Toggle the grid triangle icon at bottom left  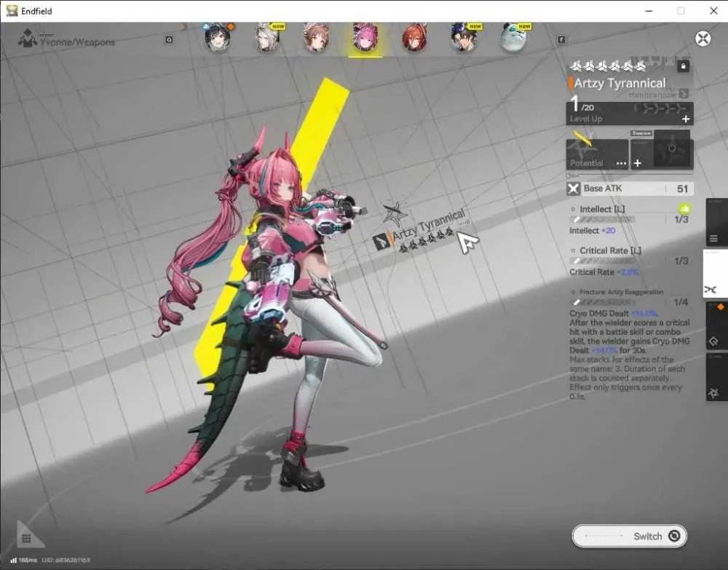coord(28,536)
